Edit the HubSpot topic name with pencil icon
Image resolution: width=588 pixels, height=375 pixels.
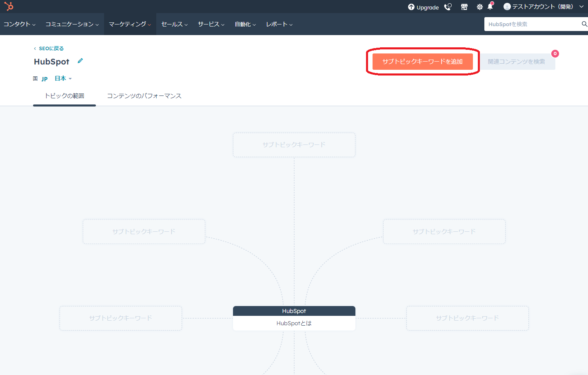[80, 61]
